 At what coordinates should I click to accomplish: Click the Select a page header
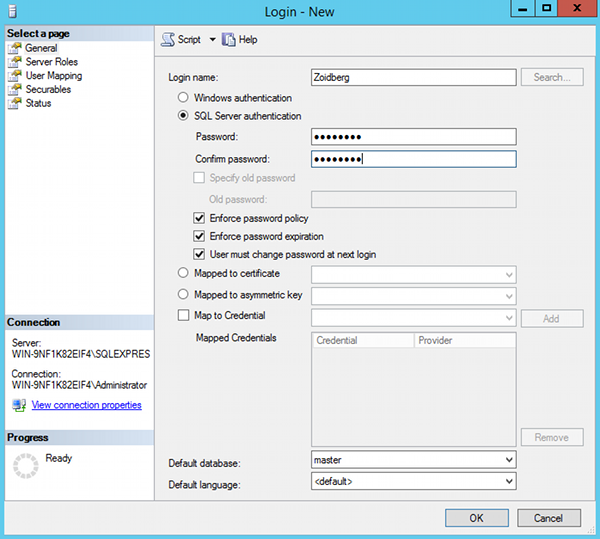pos(80,34)
